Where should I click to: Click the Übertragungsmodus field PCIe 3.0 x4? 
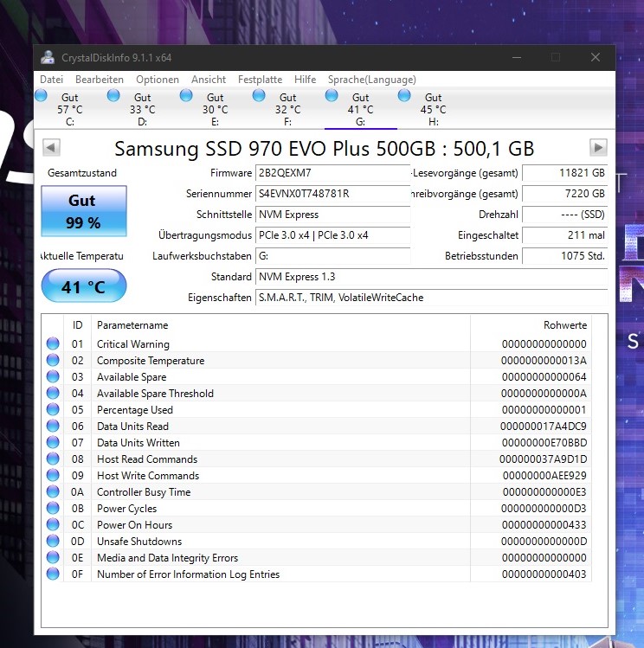pyautogui.click(x=332, y=235)
